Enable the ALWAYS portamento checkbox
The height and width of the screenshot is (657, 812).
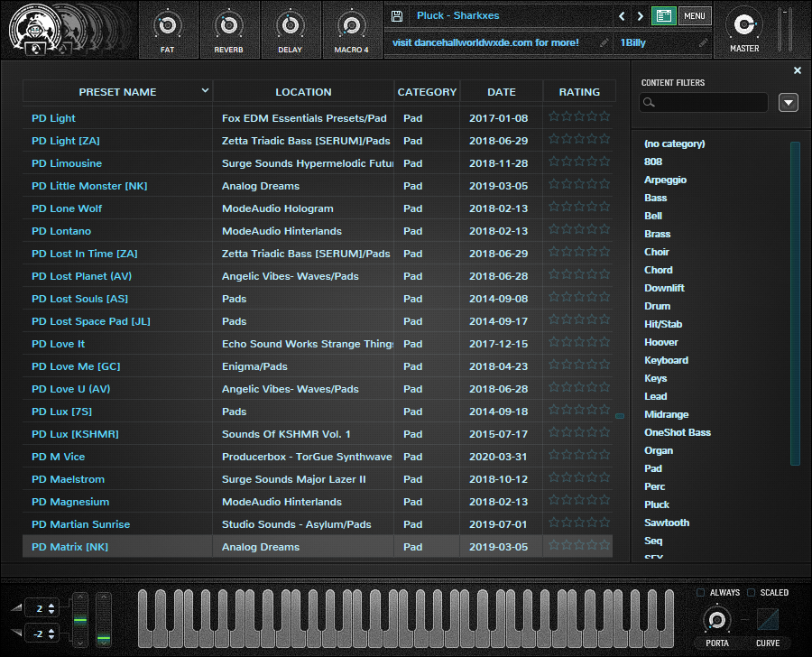coord(701,593)
